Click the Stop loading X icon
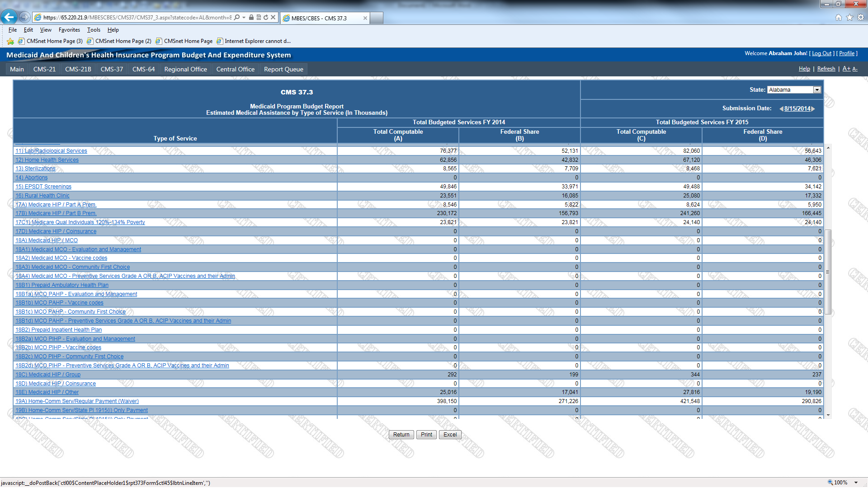The width and height of the screenshot is (868, 488). pos(273,18)
